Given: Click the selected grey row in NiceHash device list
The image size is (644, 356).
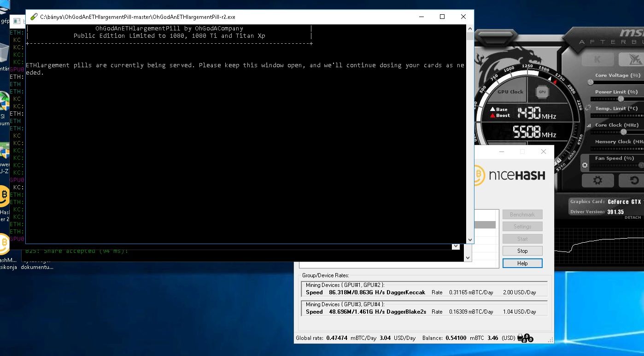Looking at the screenshot, I should pyautogui.click(x=485, y=225).
